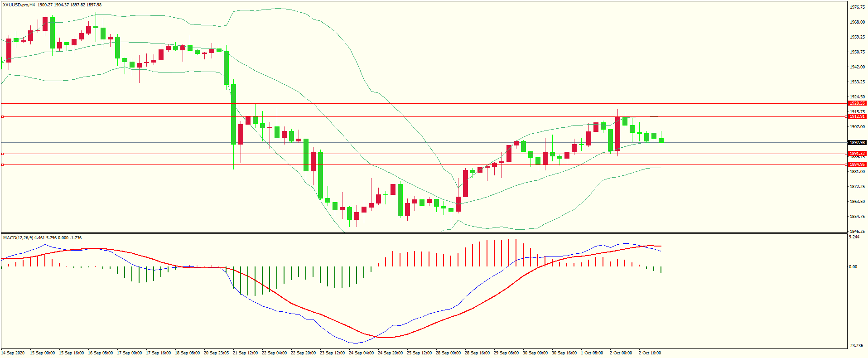
Task: Click the 30 Sep 16:00 time label
Action: 564,353
